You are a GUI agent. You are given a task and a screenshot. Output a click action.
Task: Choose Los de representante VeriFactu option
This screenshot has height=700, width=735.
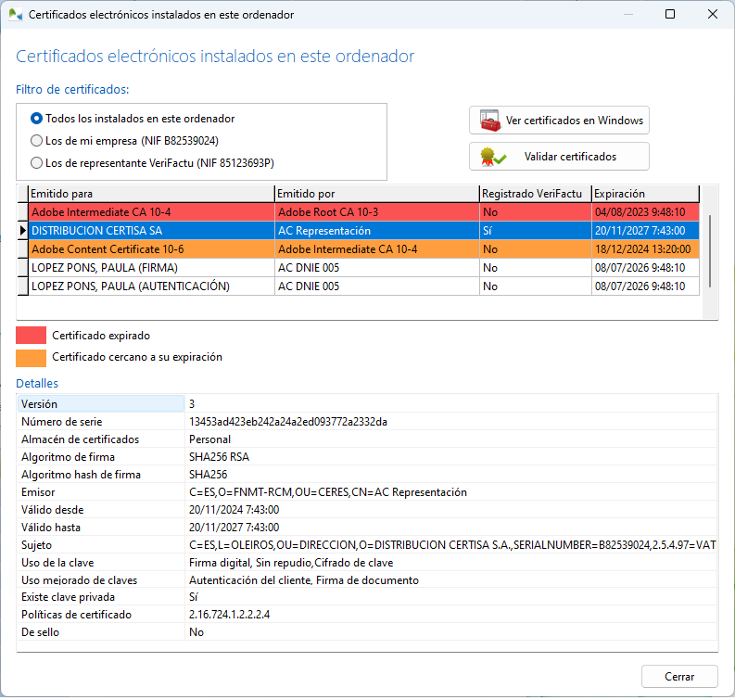37,163
